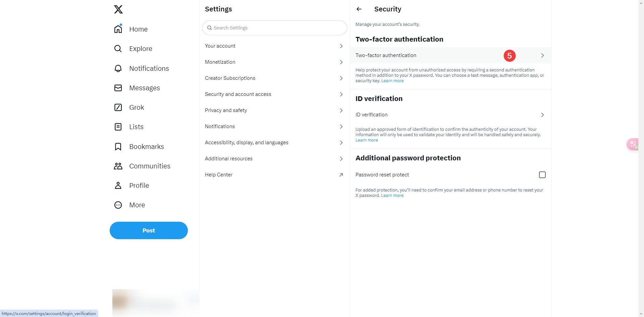Open Security and account access menu
Screen dimensions: 644x317
click(238, 94)
